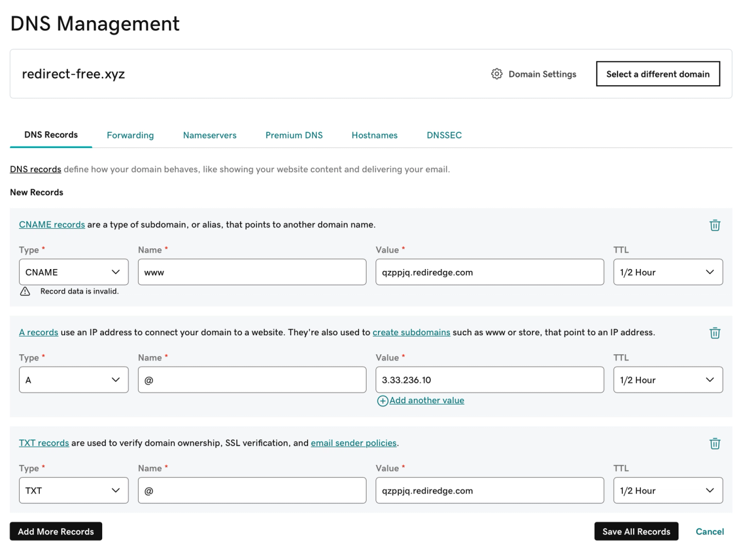Switch to the Forwarding tab
The width and height of the screenshot is (756, 552).
coord(130,135)
